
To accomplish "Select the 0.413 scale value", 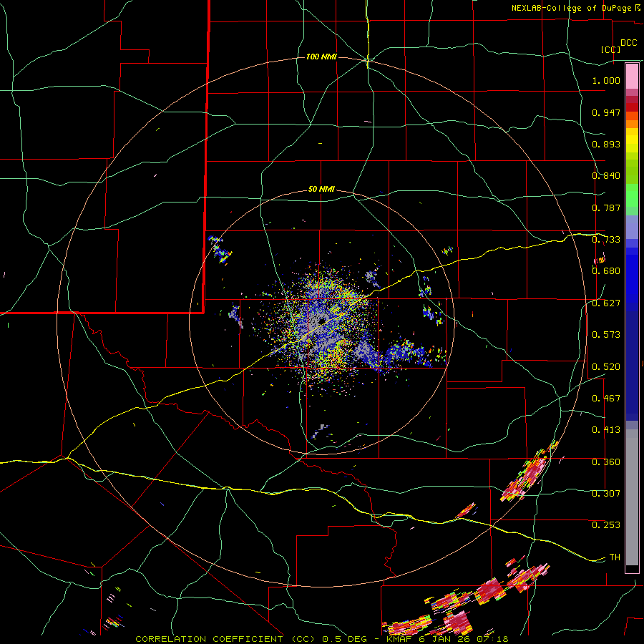I will [x=606, y=430].
